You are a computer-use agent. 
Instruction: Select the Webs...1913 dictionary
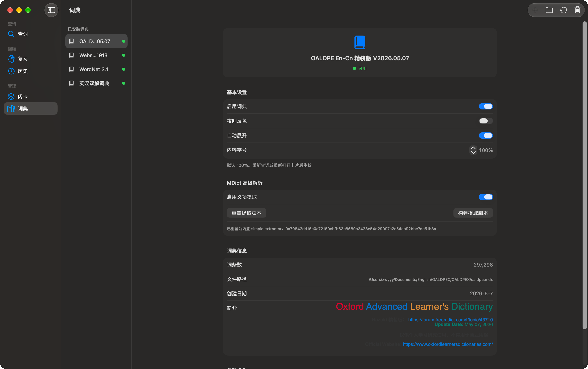[x=96, y=55]
